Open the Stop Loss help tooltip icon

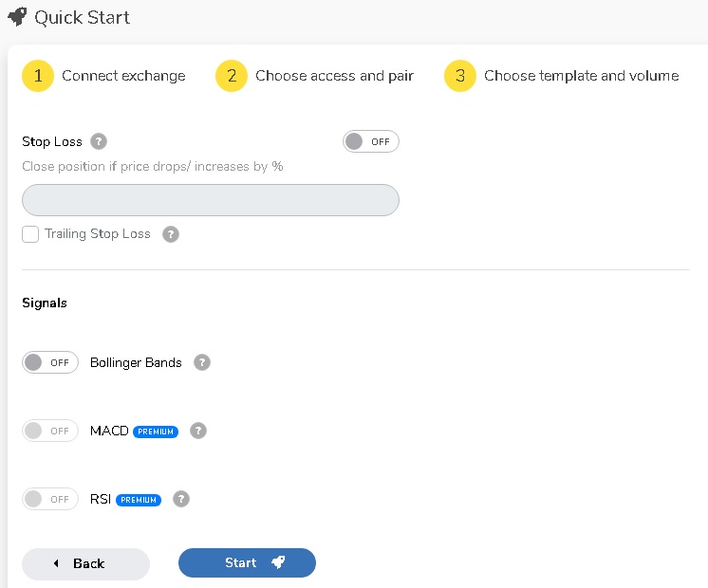click(99, 141)
